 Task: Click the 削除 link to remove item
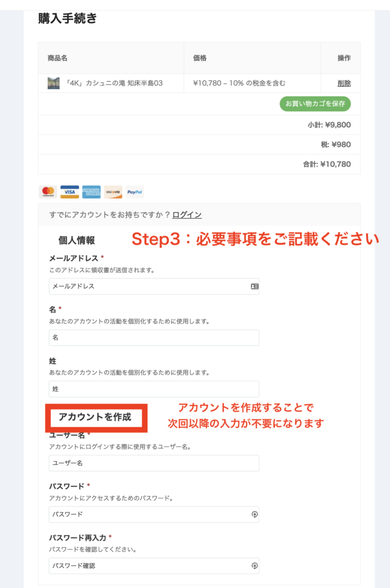coord(344,83)
